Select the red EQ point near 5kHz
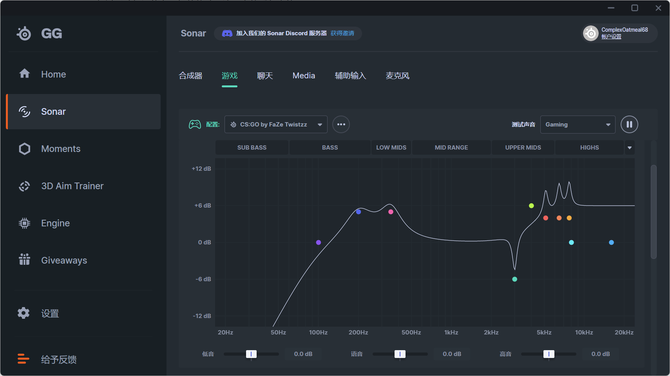The image size is (670, 376). click(546, 218)
